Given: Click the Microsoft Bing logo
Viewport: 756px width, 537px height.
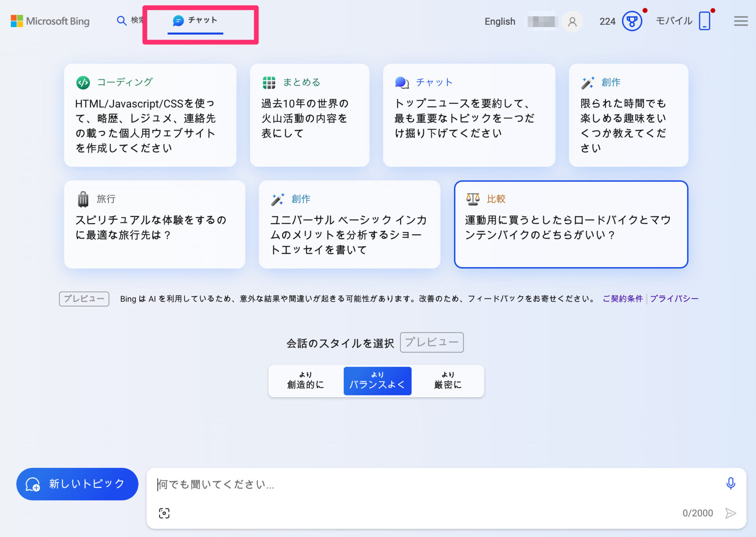Looking at the screenshot, I should [50, 21].
